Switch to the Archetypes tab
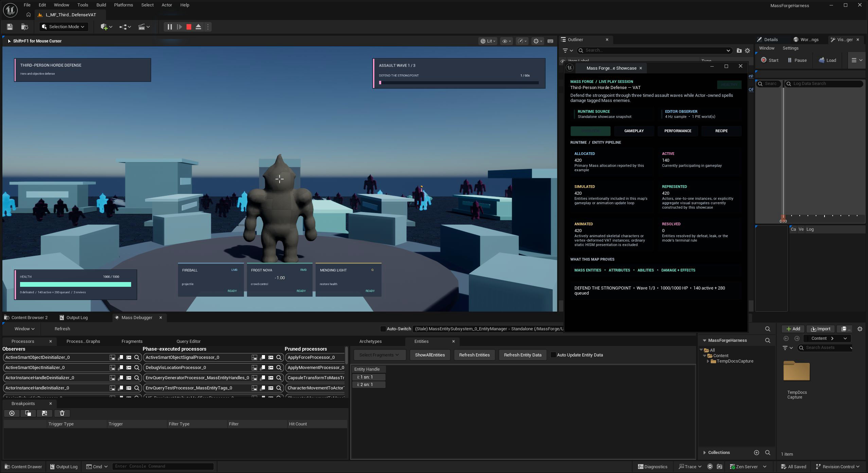 [x=370, y=341]
